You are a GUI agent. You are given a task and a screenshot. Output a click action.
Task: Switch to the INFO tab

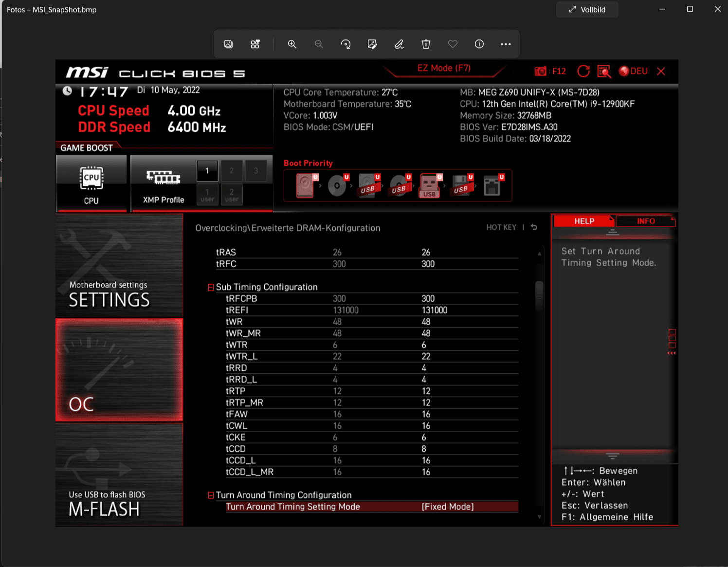pos(646,221)
